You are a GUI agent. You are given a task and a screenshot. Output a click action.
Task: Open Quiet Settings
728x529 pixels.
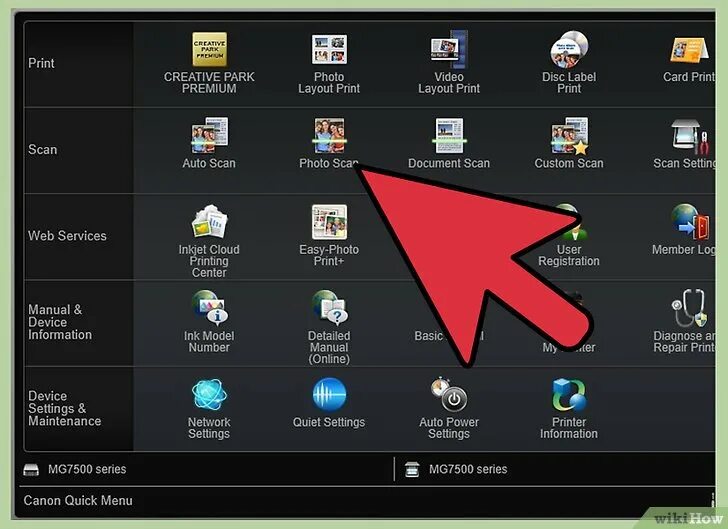click(x=329, y=403)
